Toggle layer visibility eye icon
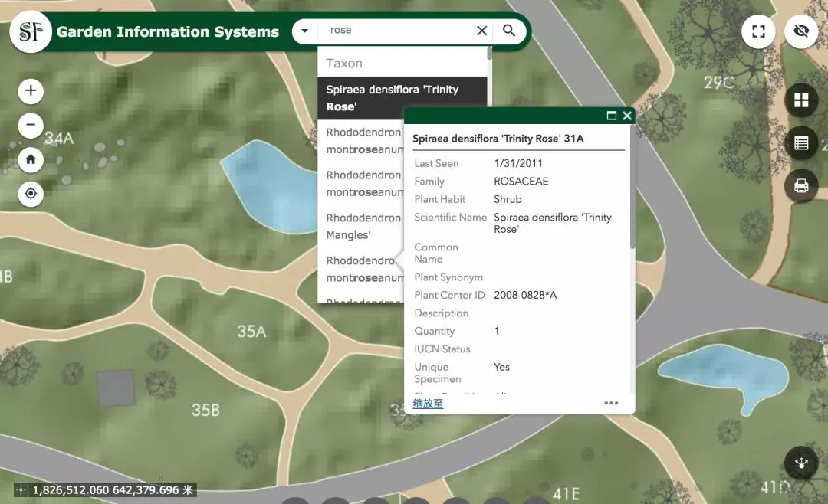 pos(801,31)
